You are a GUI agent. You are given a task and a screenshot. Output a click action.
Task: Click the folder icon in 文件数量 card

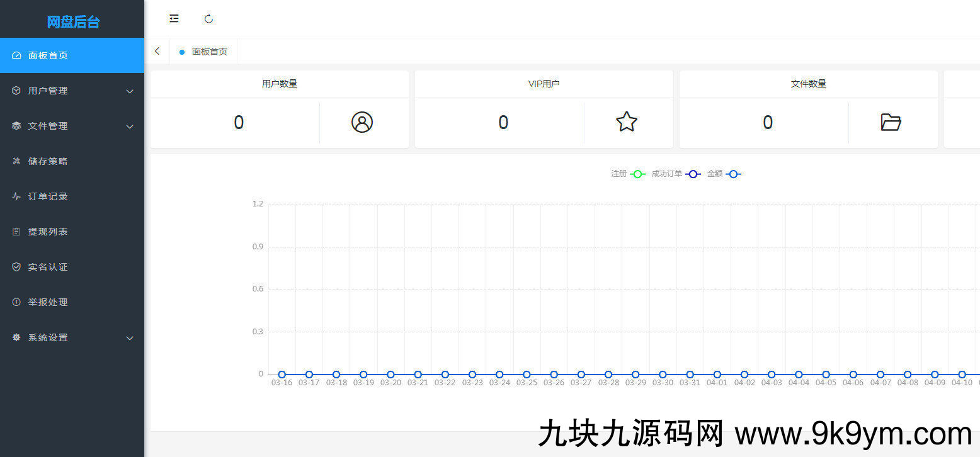891,122
